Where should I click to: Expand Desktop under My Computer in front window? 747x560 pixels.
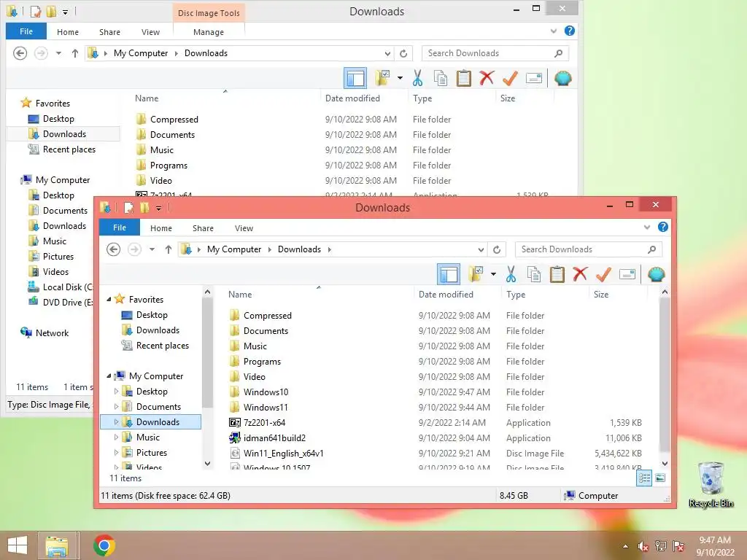pyautogui.click(x=116, y=392)
